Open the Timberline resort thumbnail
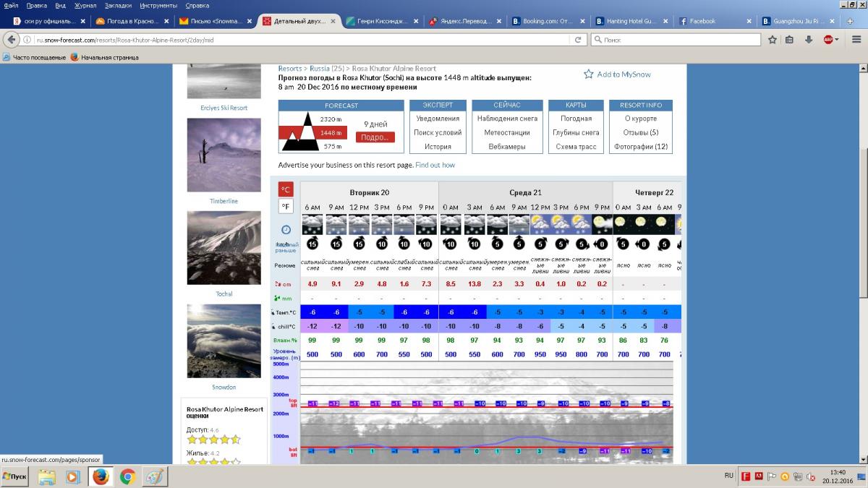 tap(224, 155)
